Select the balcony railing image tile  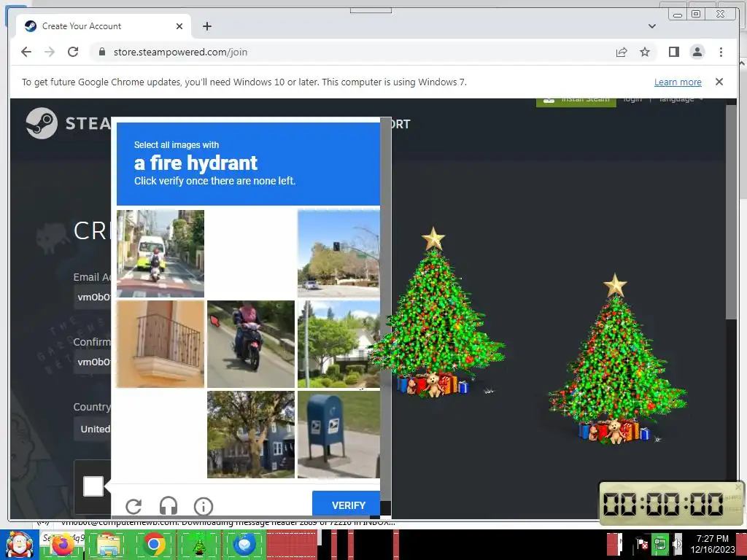click(160, 344)
